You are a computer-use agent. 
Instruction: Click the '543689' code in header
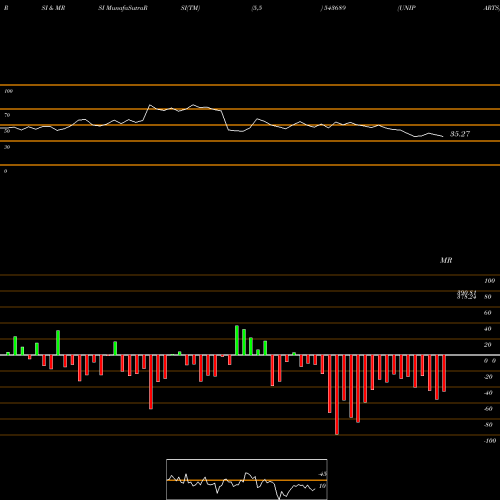click(334, 8)
